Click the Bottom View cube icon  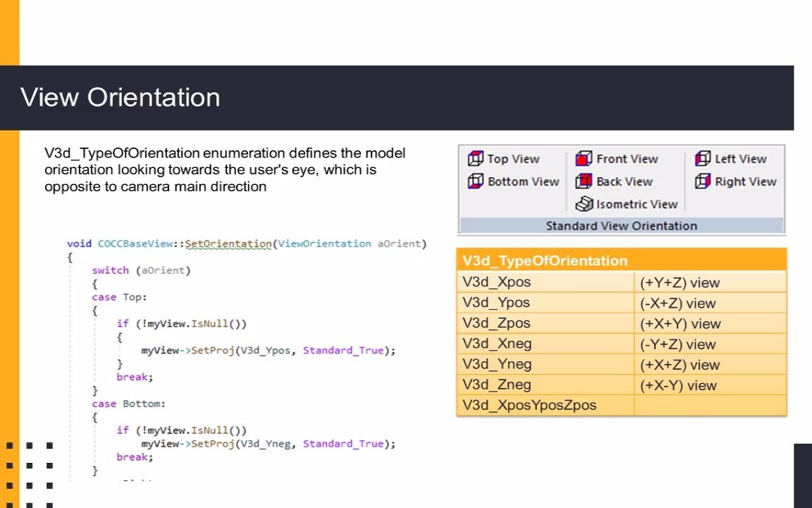pos(476,182)
